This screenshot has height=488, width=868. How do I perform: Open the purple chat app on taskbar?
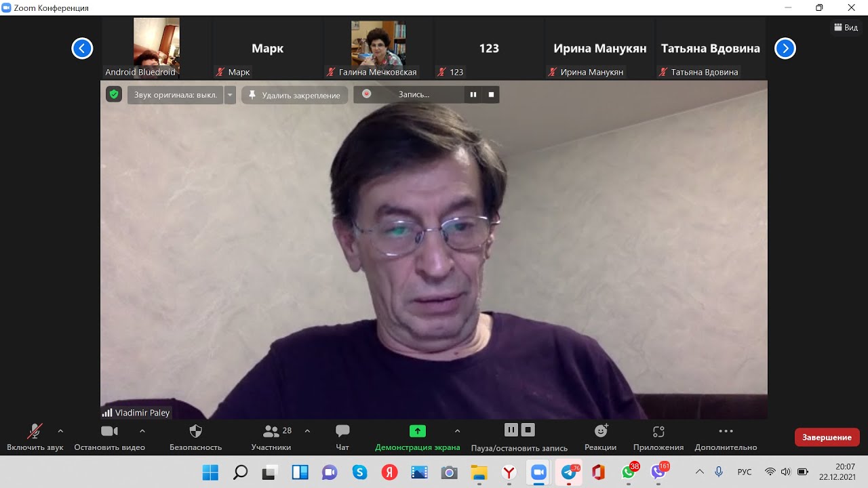point(330,472)
